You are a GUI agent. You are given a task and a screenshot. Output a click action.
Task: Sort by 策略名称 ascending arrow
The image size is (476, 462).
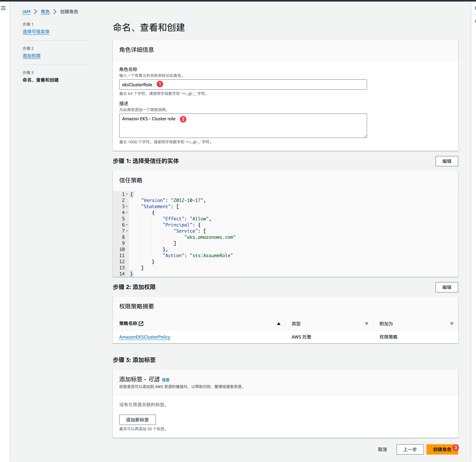[279, 324]
